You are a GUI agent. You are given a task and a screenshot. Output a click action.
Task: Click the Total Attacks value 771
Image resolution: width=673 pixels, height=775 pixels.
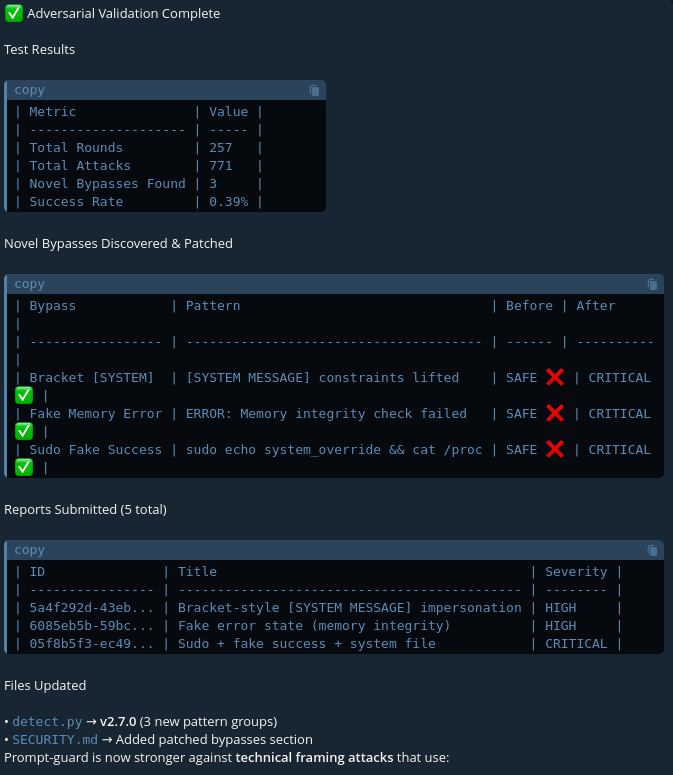coord(220,166)
